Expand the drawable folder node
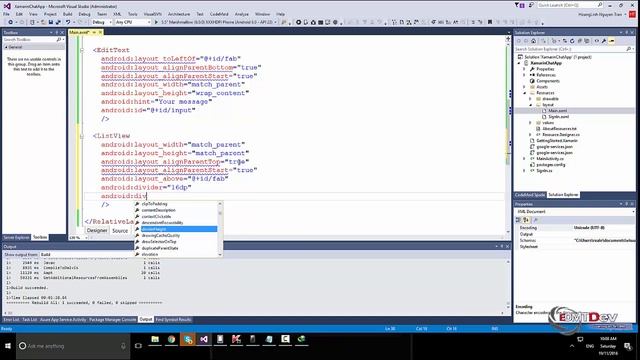The image size is (640, 360). pyautogui.click(x=530, y=99)
